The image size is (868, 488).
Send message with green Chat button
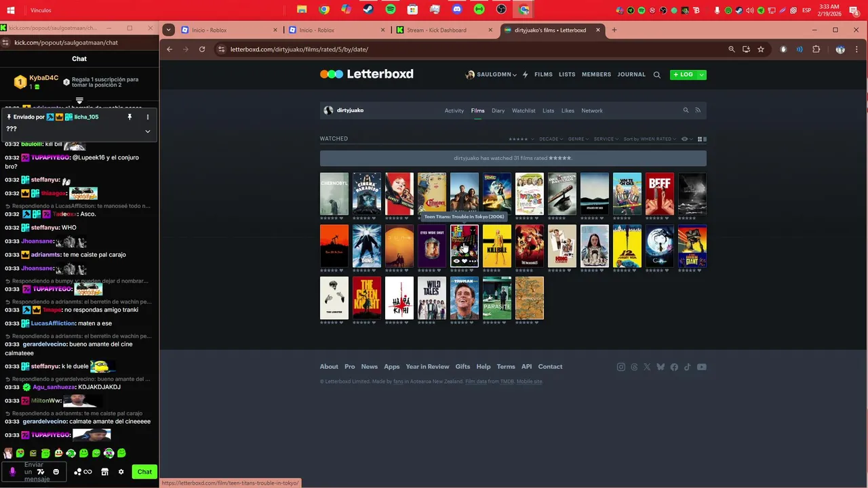point(144,472)
